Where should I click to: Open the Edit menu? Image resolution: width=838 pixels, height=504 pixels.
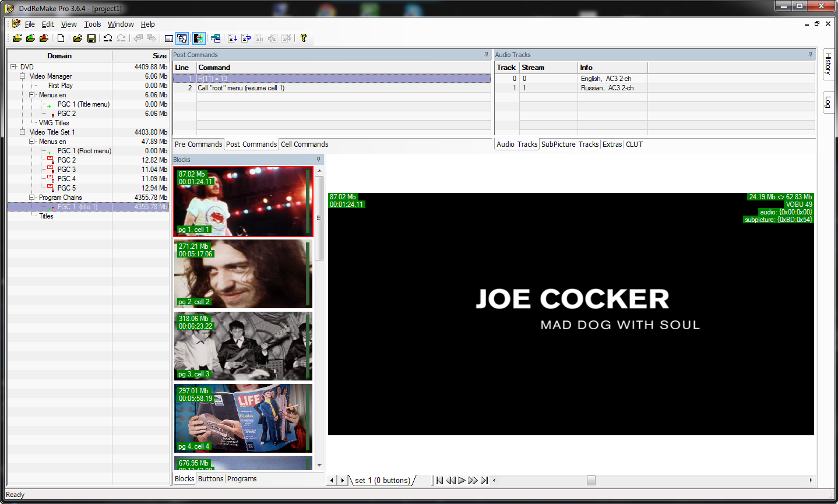[48, 24]
